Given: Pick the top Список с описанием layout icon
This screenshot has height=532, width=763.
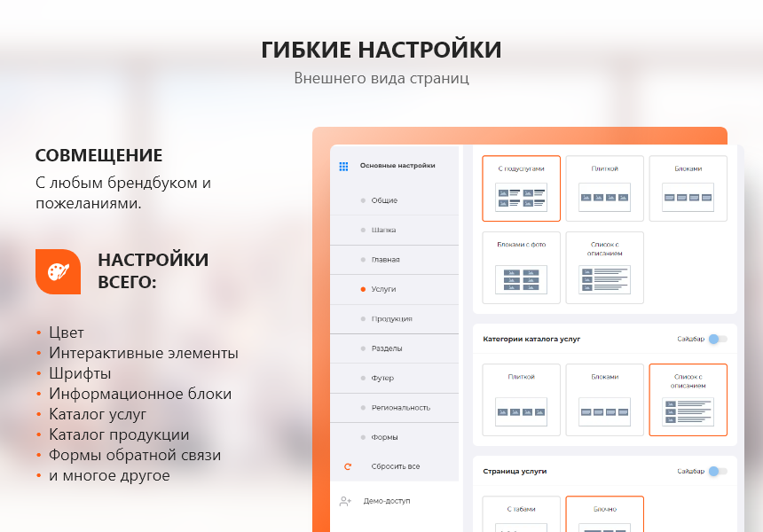Looking at the screenshot, I should coord(604,278).
